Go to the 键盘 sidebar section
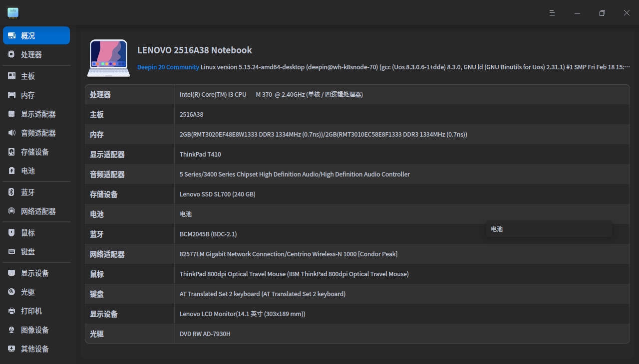The width and height of the screenshot is (639, 364). coord(28,252)
